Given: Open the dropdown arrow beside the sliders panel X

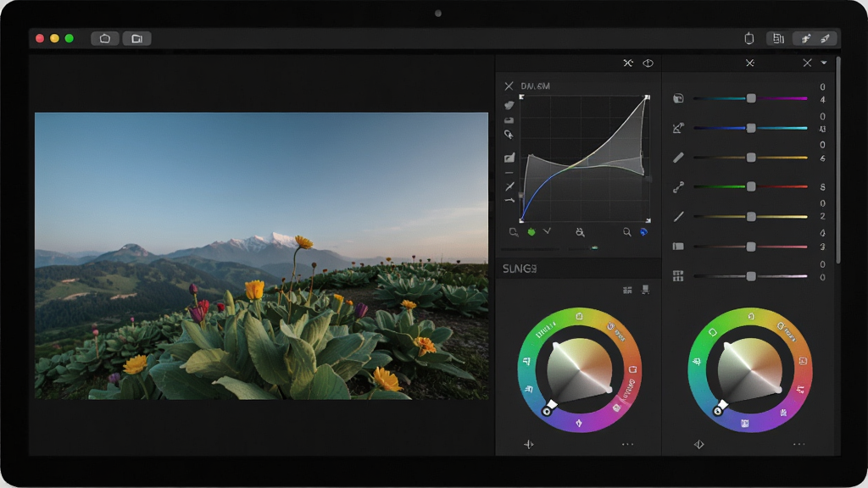Looking at the screenshot, I should click(x=824, y=63).
